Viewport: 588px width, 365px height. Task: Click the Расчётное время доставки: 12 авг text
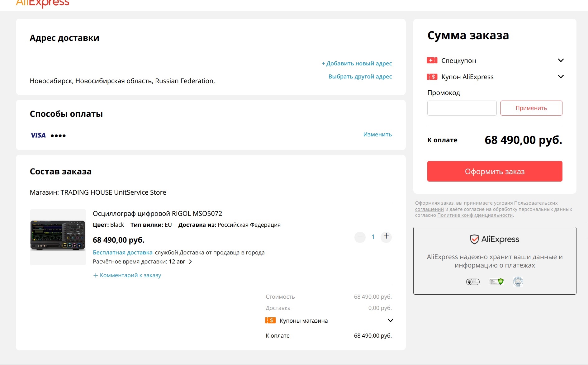coord(139,262)
